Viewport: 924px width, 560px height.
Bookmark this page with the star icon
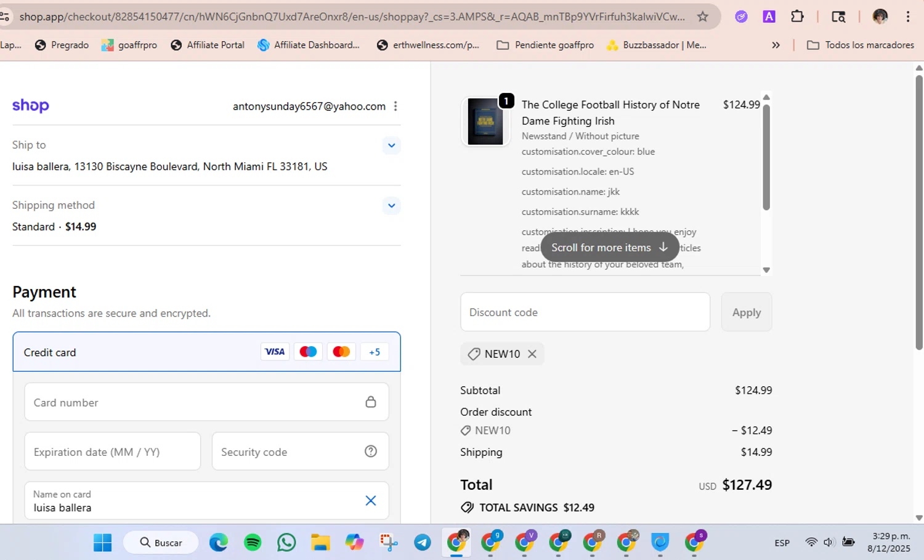coord(703,17)
